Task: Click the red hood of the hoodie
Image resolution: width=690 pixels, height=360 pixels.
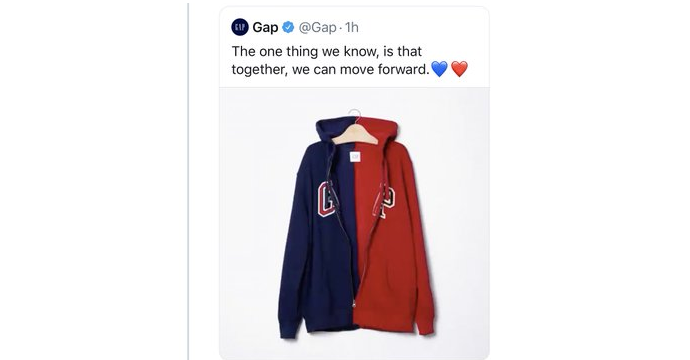Action: [x=384, y=130]
